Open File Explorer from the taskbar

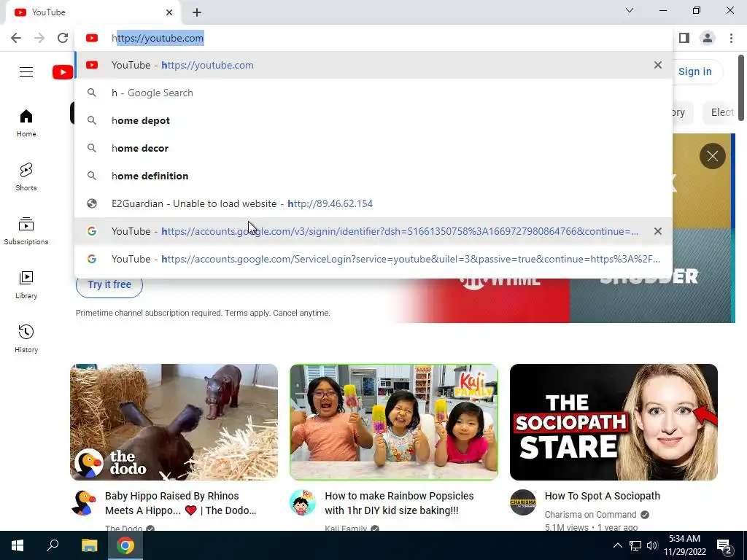89,545
